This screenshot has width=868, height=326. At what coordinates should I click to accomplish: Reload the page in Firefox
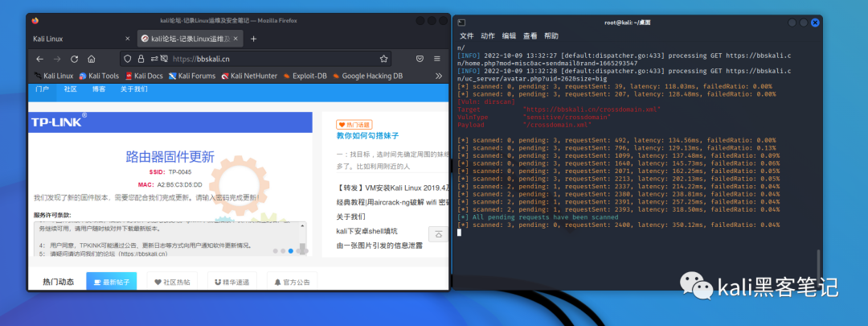[74, 59]
